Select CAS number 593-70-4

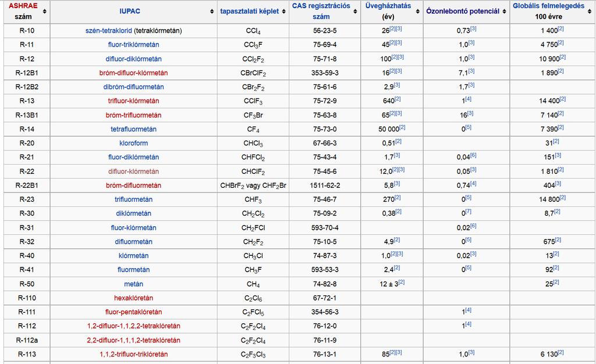325,228
